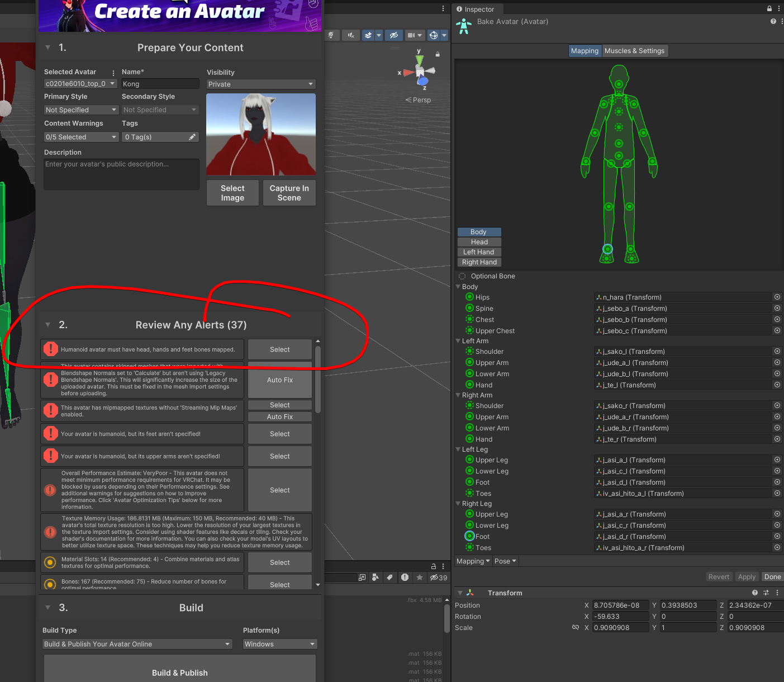Viewport: 784px width, 682px height.
Task: Open the Build Type dropdown
Action: [x=137, y=644]
